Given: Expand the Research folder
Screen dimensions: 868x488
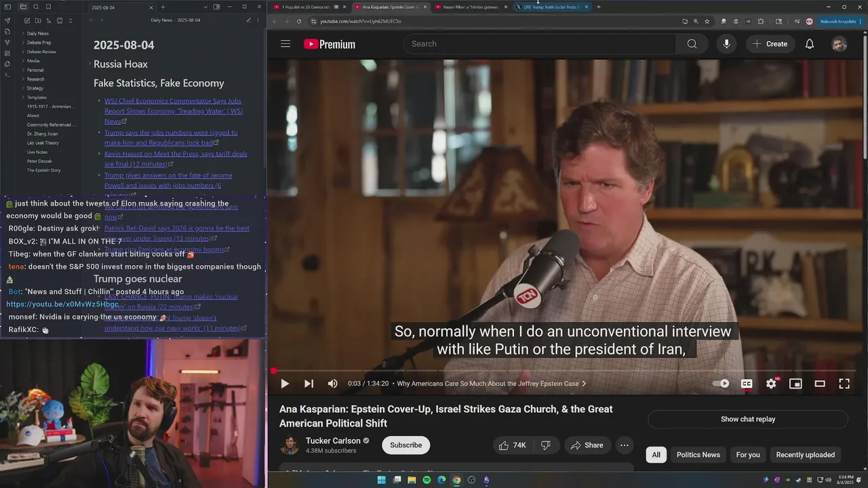Looking at the screenshot, I should (x=35, y=79).
